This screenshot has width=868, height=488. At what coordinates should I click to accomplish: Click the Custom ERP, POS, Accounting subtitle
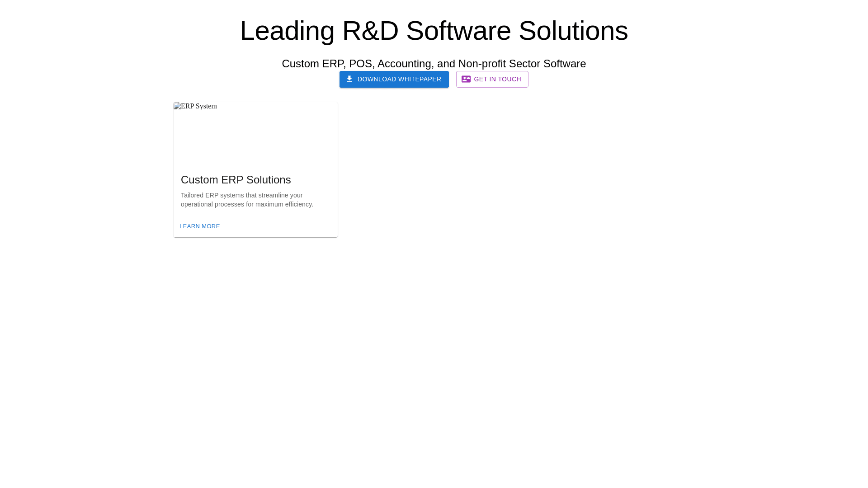434,64
